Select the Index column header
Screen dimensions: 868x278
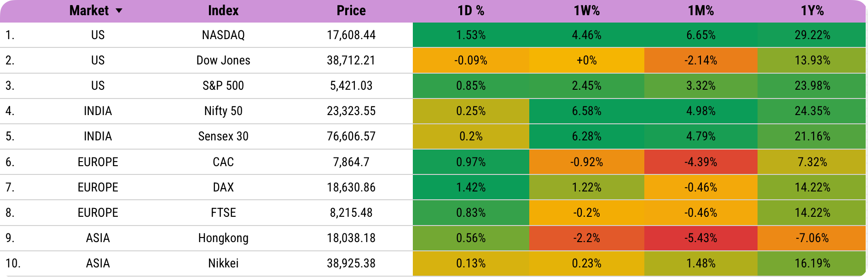(223, 11)
